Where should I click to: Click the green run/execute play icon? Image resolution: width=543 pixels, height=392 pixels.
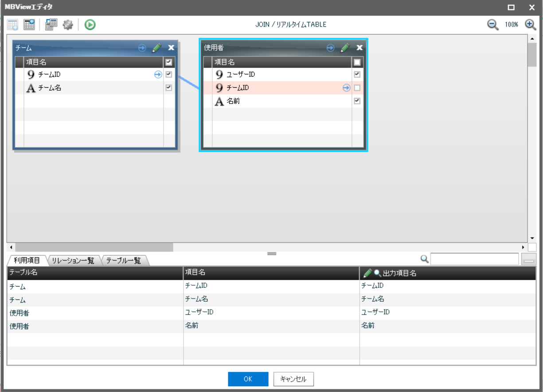pyautogui.click(x=90, y=25)
